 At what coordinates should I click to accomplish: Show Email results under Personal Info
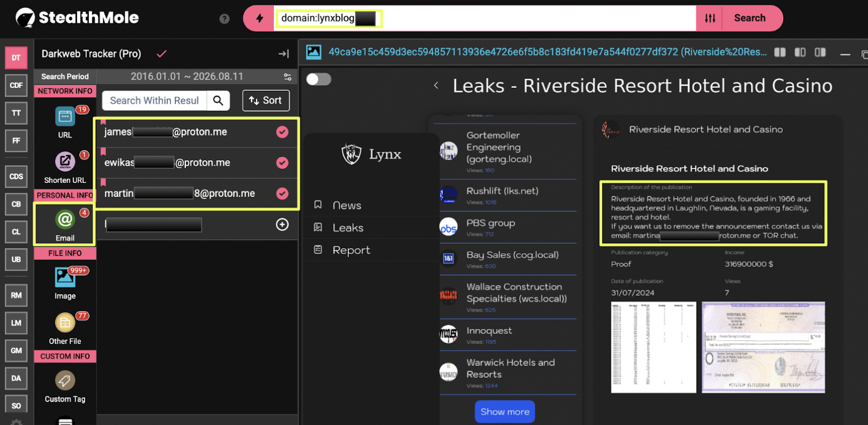pyautogui.click(x=65, y=225)
